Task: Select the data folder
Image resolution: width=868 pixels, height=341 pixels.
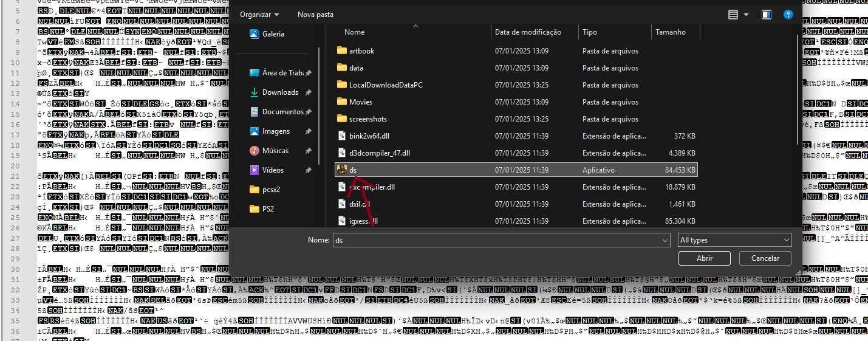Action: [x=516, y=68]
